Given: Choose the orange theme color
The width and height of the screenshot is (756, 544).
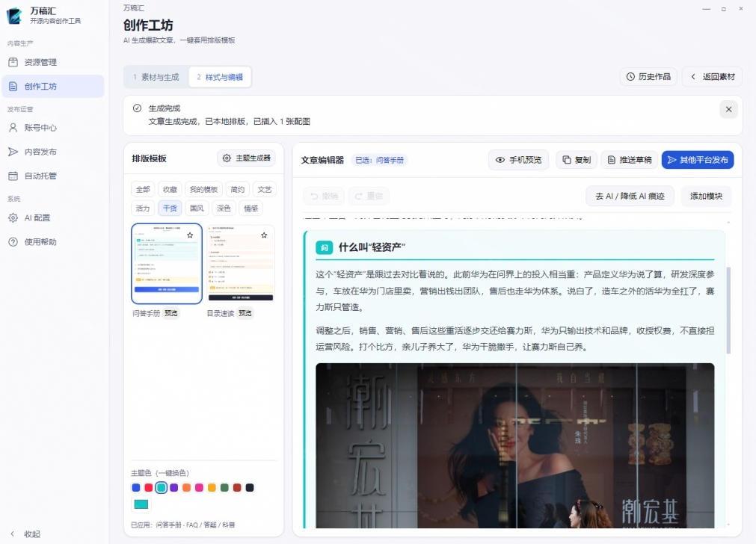Looking at the screenshot, I should (x=187, y=488).
